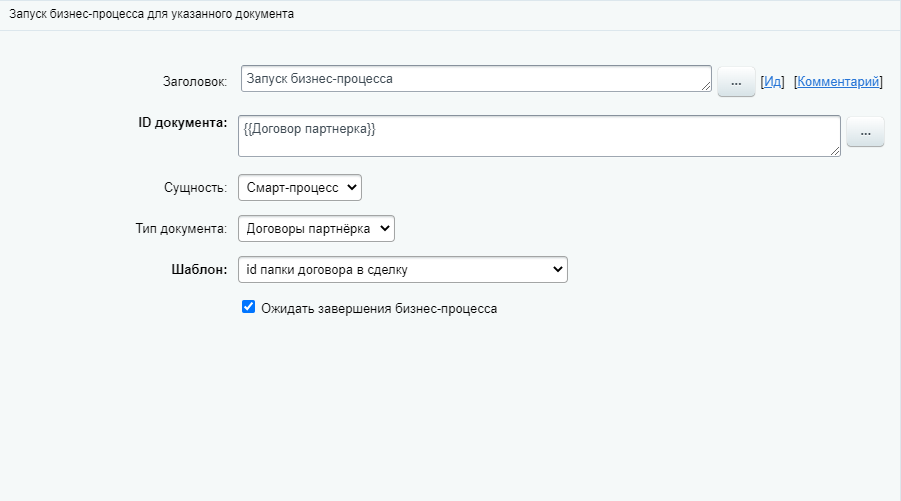Image resolution: width=901 pixels, height=501 pixels.
Task: Click the Ожидать завершения бизнес-процесса label text
Action: [x=379, y=309]
